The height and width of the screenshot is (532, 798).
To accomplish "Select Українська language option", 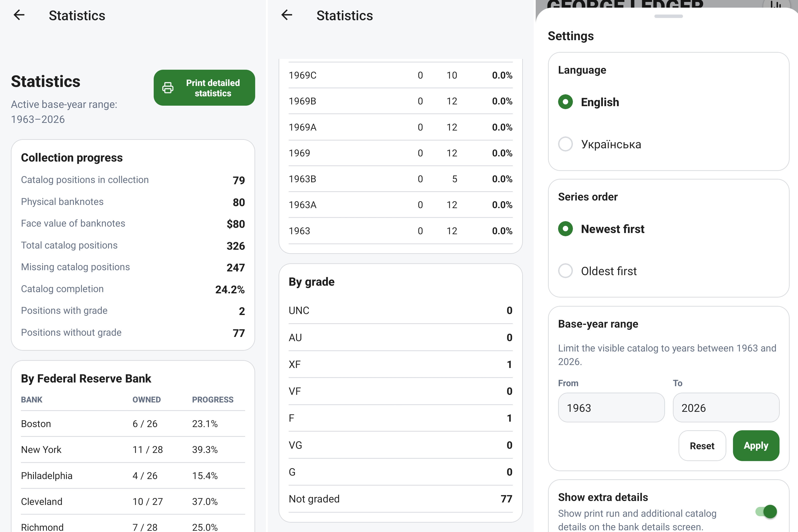I will pyautogui.click(x=599, y=144).
